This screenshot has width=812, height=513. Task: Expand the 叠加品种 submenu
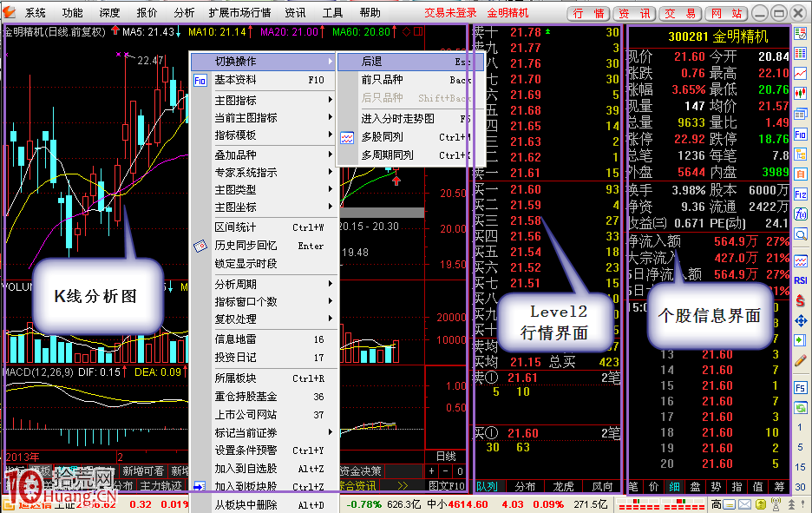click(x=264, y=155)
